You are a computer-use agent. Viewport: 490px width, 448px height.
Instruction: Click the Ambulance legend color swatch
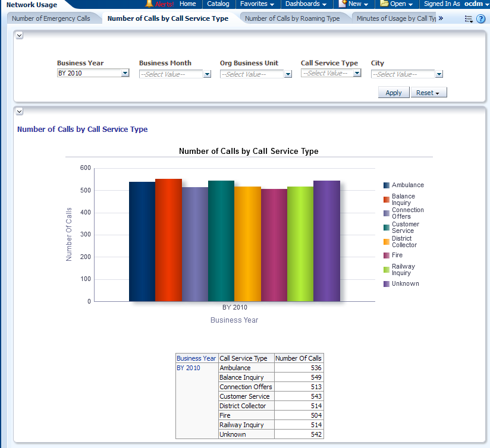[x=387, y=185]
